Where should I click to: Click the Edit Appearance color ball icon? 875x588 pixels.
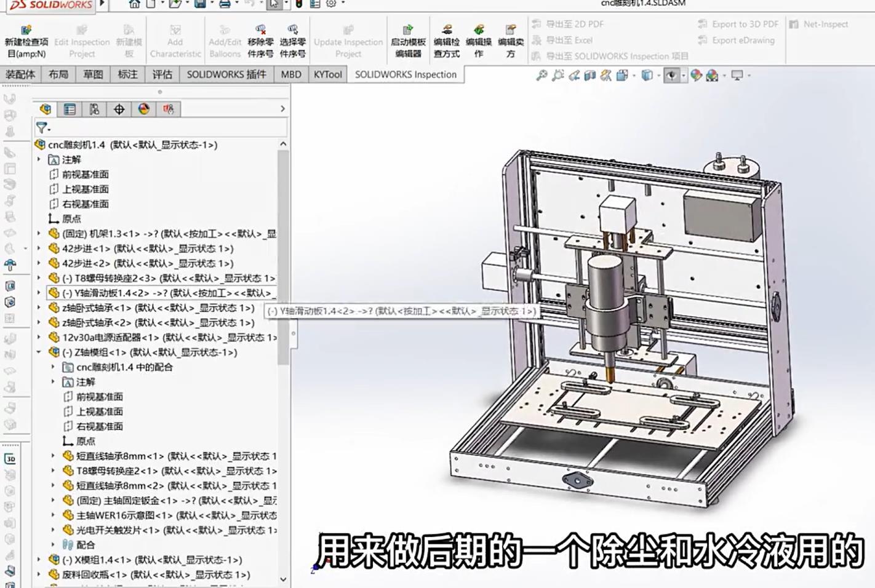(696, 75)
